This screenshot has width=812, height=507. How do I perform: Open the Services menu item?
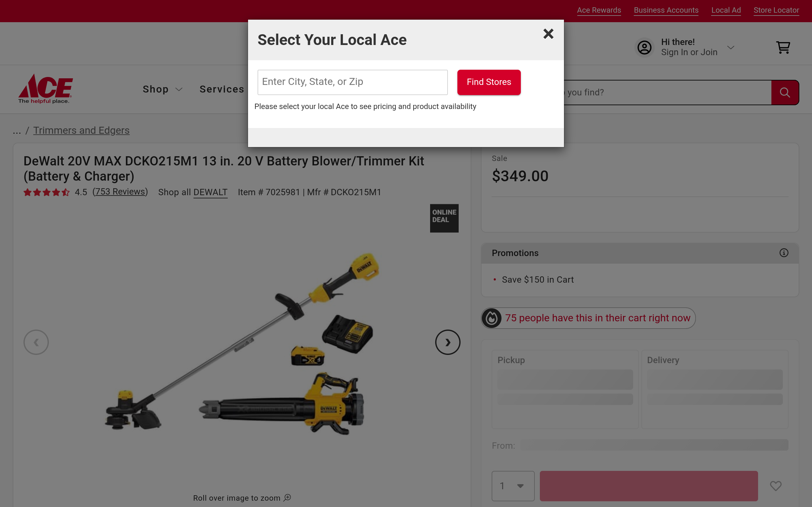(222, 89)
